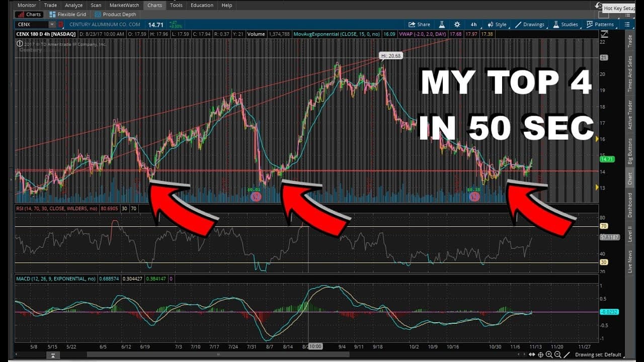Open the Trade side panel tab
This screenshot has height=362, width=644.
(x=629, y=41)
